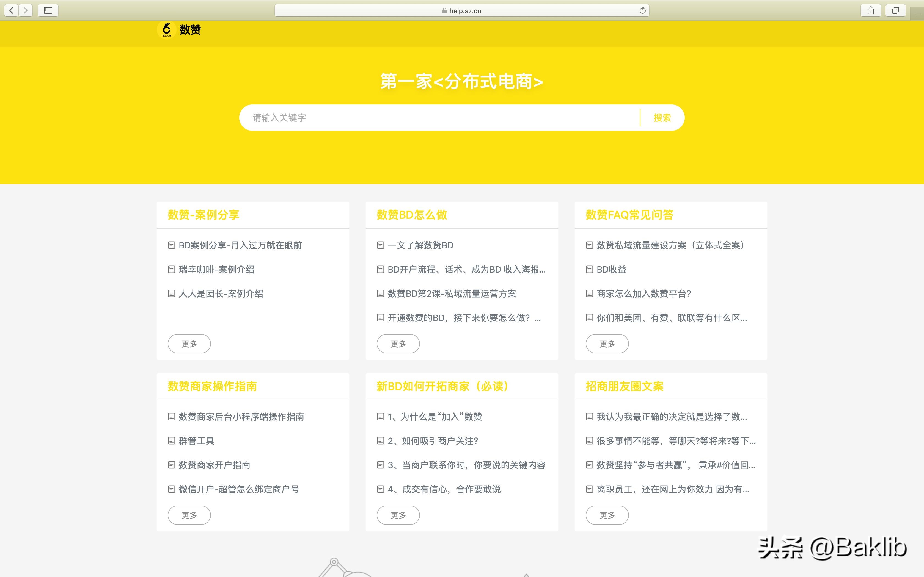Click the document icon beside 一文了解数赞BD
Viewport: 924px width, 577px height.
[380, 245]
